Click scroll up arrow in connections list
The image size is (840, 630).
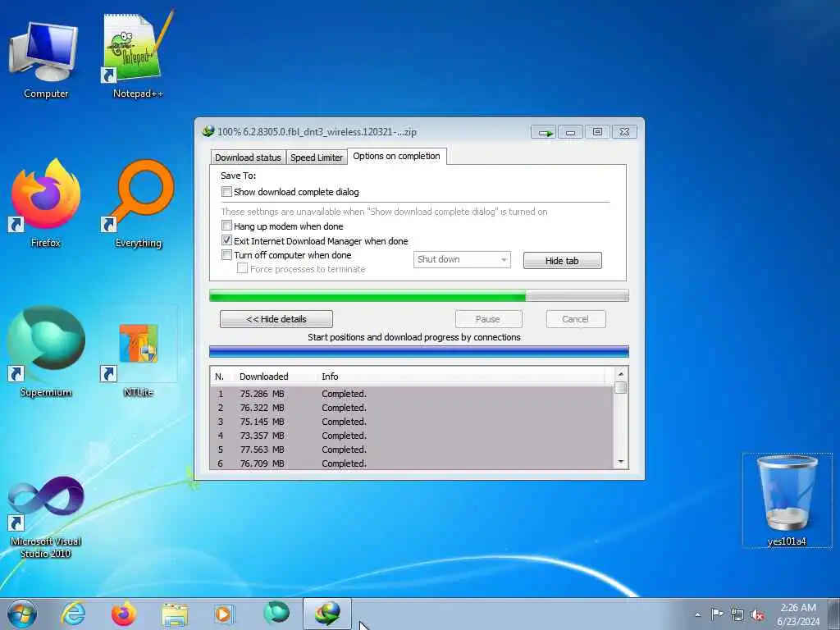[621, 374]
